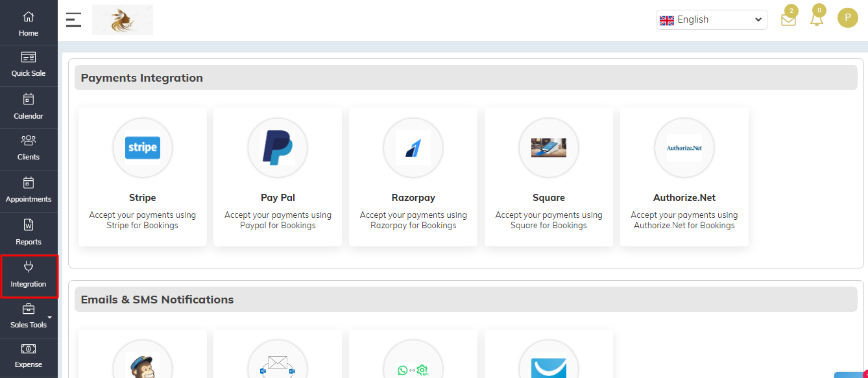This screenshot has width=868, height=378.
Task: Click the Square logo icon
Action: (x=549, y=148)
